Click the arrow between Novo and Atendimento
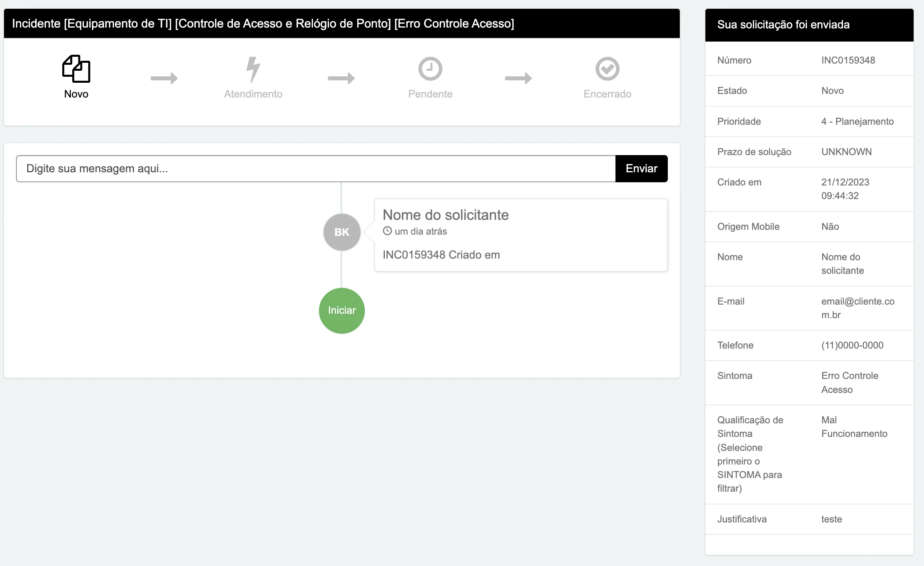The image size is (924, 566). [x=164, y=78]
